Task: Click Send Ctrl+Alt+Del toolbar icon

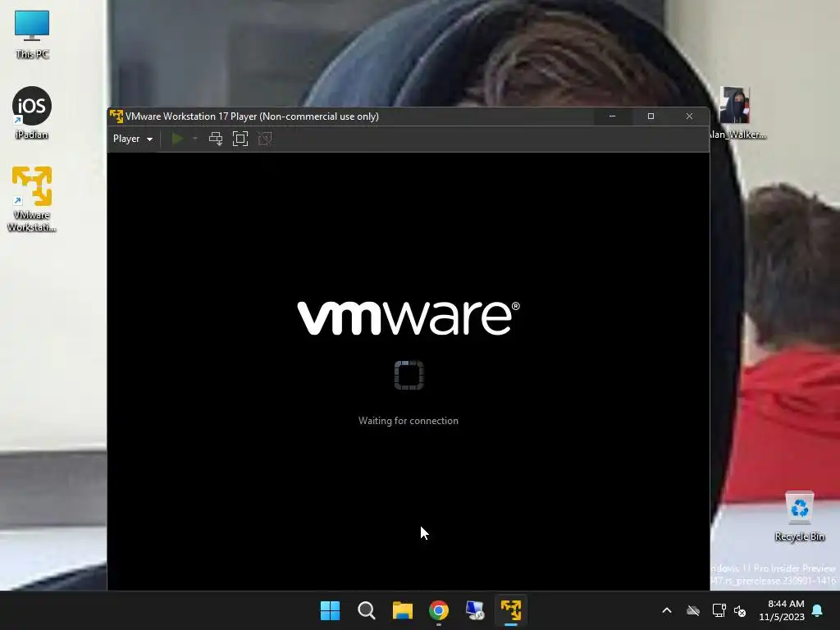Action: [x=216, y=139]
